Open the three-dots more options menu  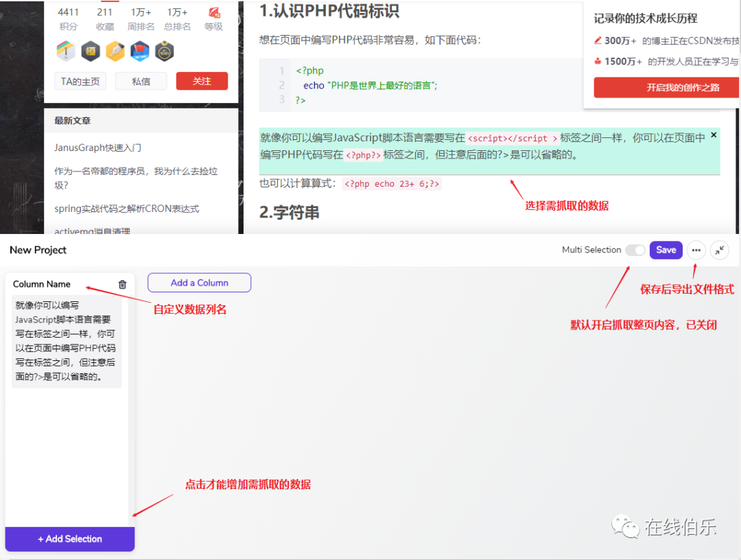(696, 250)
